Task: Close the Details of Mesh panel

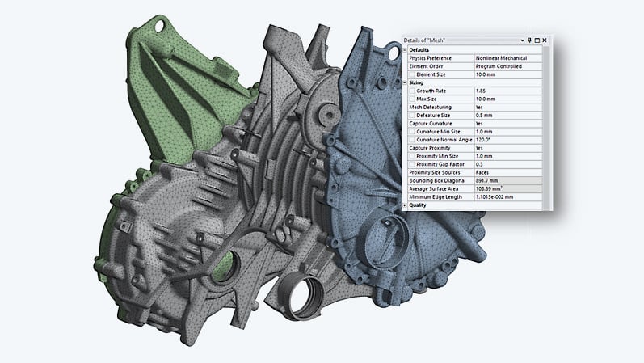Action: 545,40
